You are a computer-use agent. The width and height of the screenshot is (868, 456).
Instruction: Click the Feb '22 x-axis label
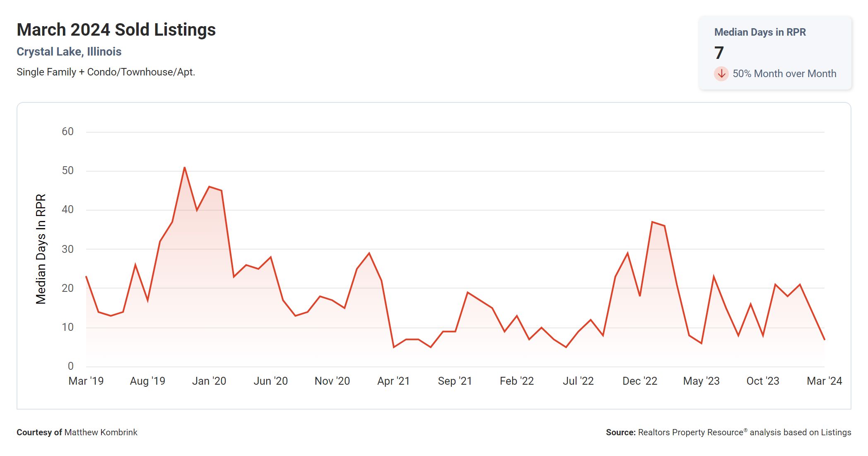click(x=517, y=381)
